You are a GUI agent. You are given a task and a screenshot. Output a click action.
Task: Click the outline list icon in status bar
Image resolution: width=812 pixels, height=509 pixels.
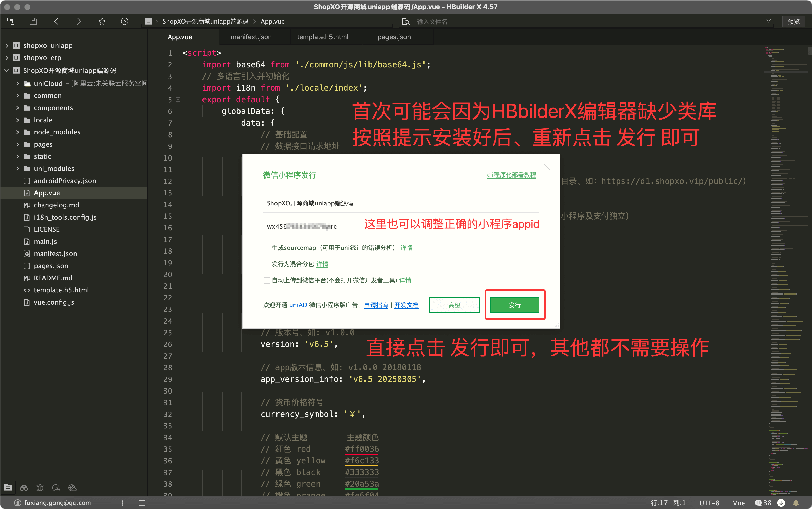tap(125, 503)
